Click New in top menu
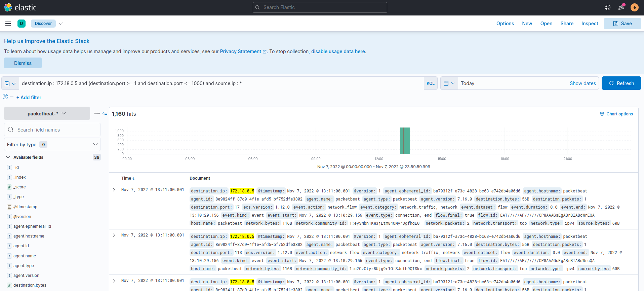Screen dimensions: 644x291 coord(527,24)
